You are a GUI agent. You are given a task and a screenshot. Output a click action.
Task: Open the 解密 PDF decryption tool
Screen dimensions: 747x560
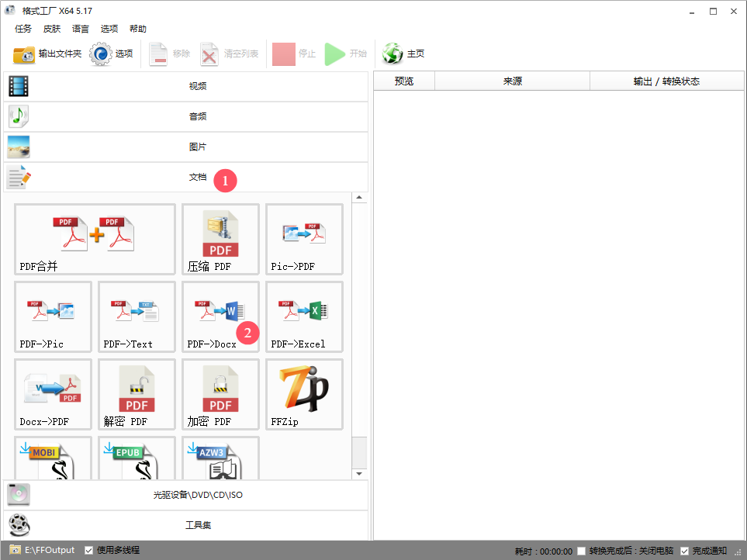point(137,394)
